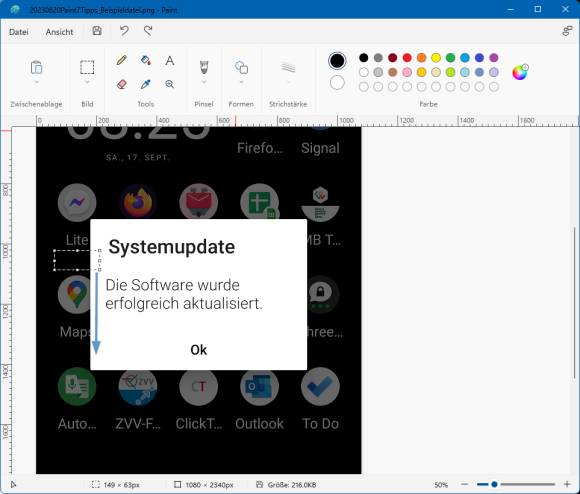Select the Eraser tool

[x=121, y=84]
